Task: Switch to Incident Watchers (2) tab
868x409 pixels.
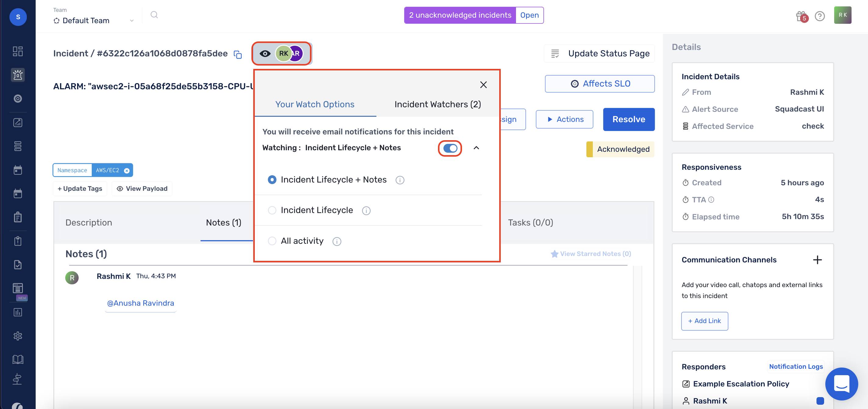Action: (x=437, y=105)
